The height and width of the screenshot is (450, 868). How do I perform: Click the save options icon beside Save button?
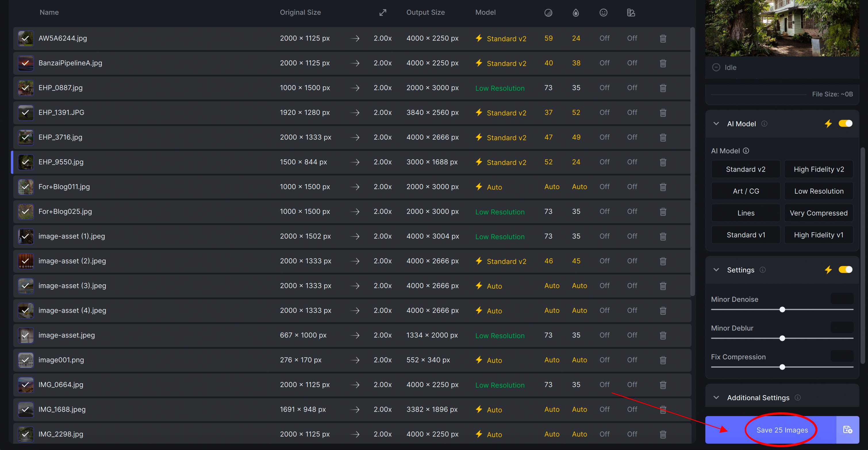(847, 430)
